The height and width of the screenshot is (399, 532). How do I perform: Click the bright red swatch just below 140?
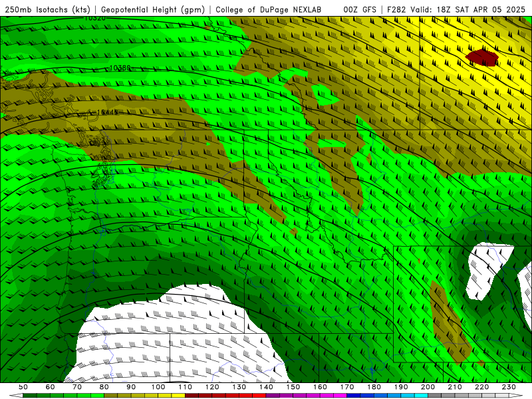point(259,396)
